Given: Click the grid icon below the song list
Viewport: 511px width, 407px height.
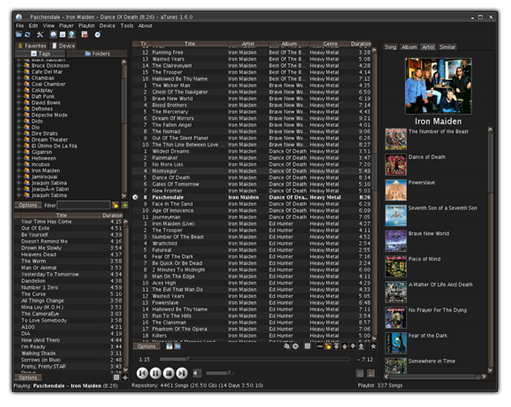Looking at the screenshot, I should pyautogui.click(x=116, y=377).
